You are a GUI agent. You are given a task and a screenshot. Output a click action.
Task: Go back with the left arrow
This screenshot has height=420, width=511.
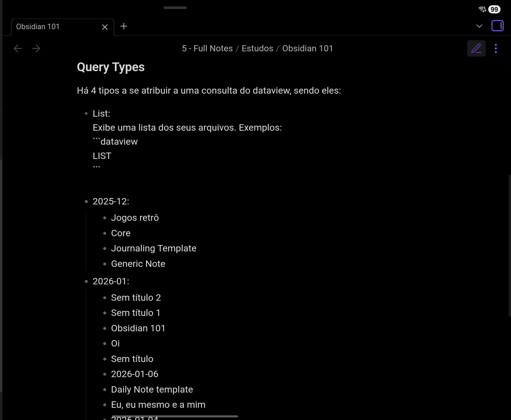[x=18, y=48]
